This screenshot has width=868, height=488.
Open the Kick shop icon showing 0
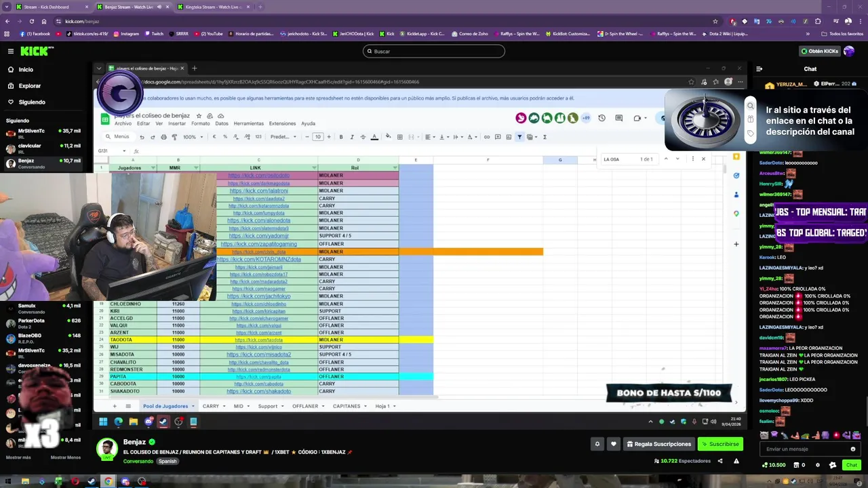[799, 465]
